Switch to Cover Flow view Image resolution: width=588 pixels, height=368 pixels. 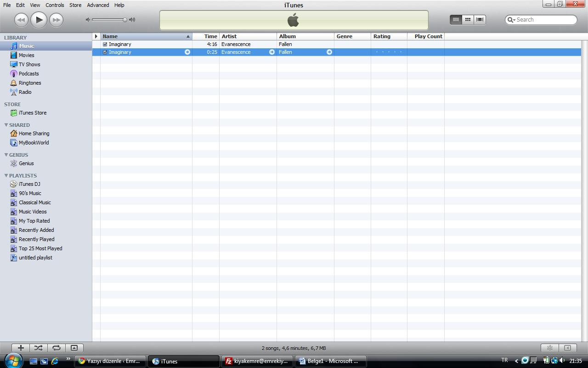click(480, 20)
